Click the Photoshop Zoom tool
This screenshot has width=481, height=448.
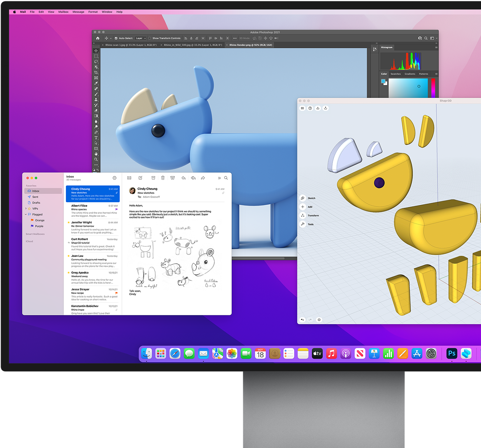pos(96,159)
